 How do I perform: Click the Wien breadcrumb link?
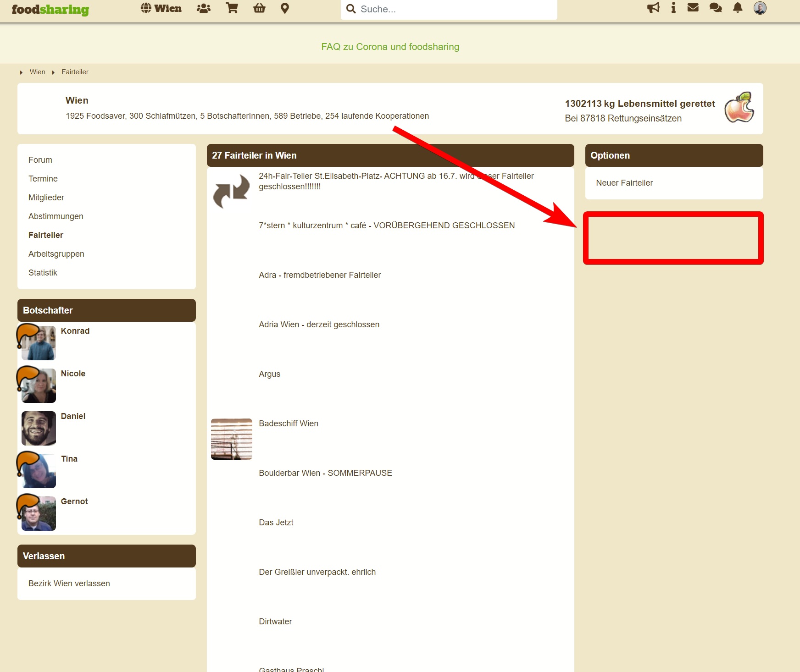pyautogui.click(x=37, y=72)
